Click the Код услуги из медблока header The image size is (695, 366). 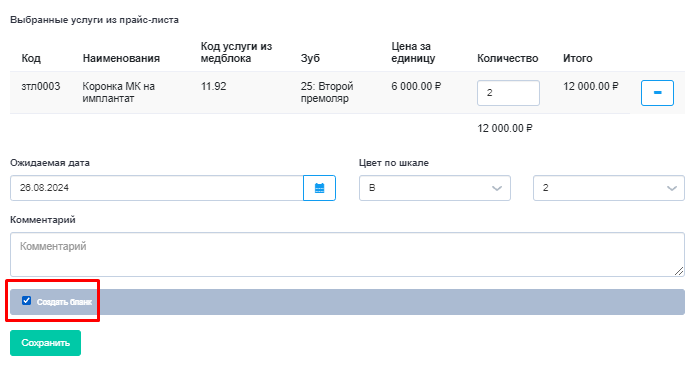point(236,52)
